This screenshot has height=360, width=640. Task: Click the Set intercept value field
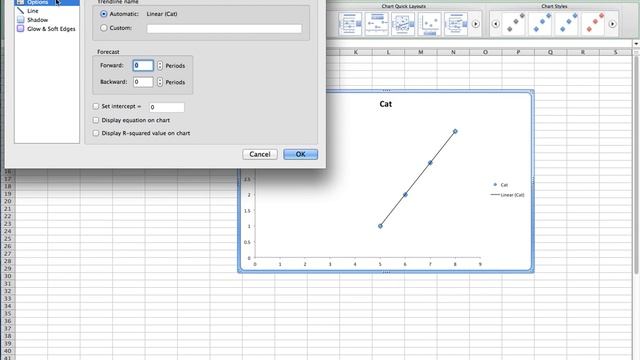167,107
